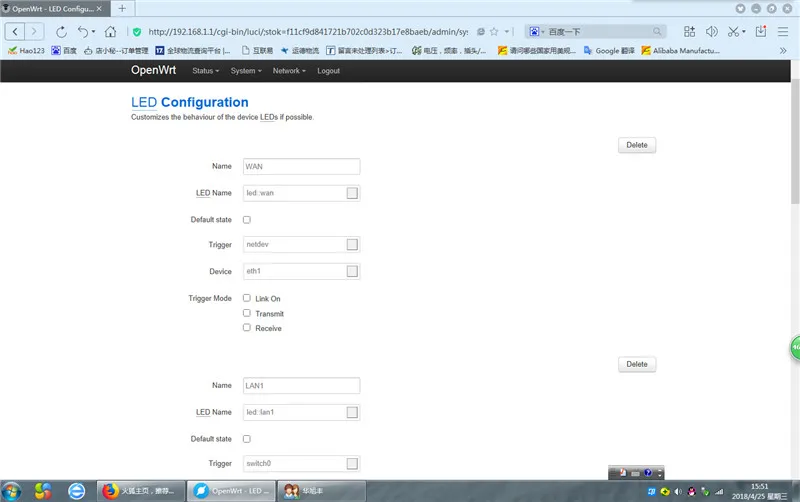Screen dimensions: 800x502
Task: Open the apps grid extension icon
Action: click(689, 32)
